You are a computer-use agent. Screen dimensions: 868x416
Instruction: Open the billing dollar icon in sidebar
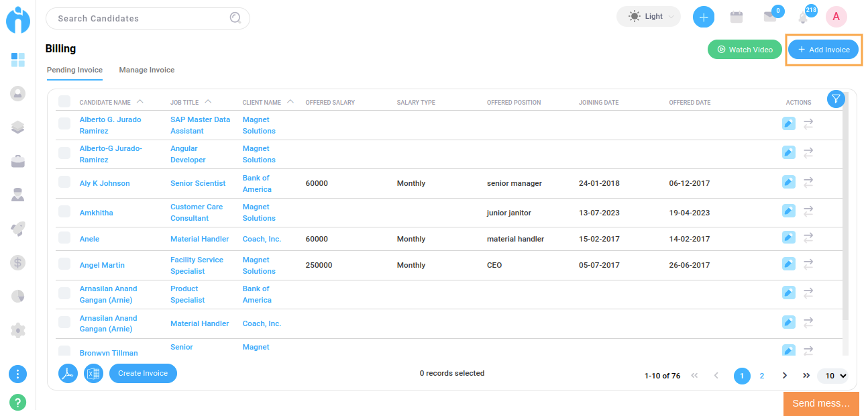pos(18,262)
